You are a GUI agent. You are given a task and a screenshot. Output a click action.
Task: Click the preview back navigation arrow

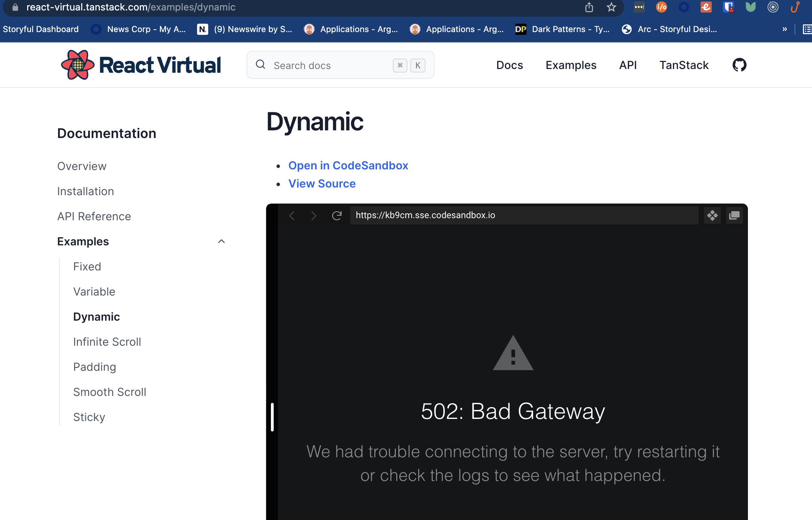click(292, 215)
